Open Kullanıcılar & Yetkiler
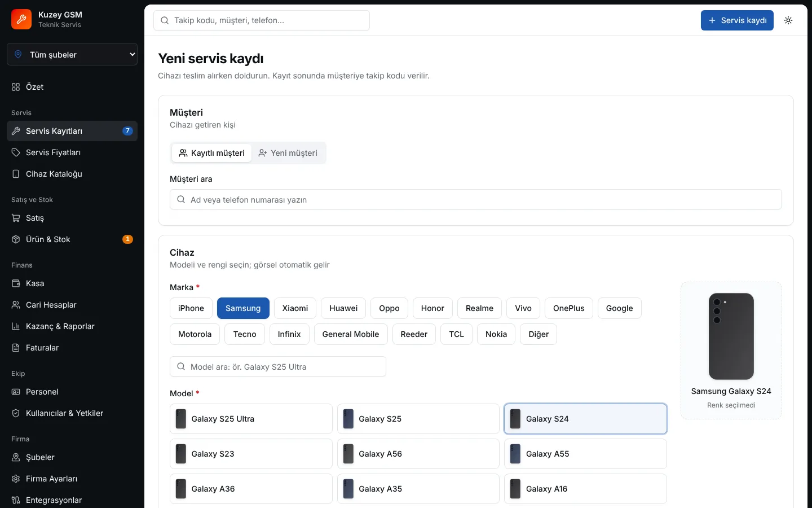This screenshot has height=508, width=812. (72, 413)
